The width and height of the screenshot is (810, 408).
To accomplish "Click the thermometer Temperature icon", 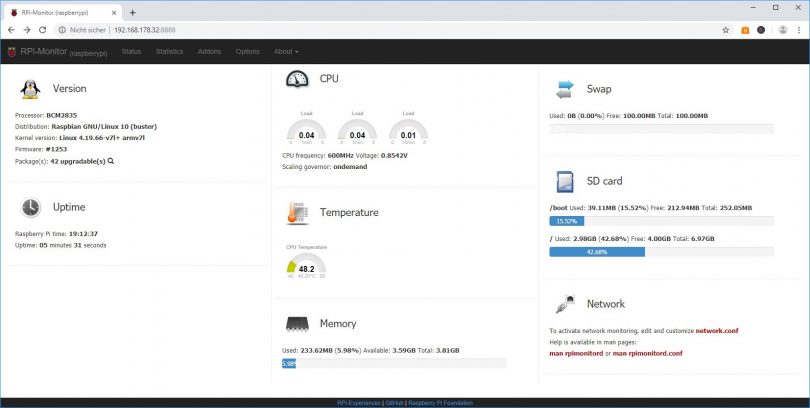I will coord(298,213).
